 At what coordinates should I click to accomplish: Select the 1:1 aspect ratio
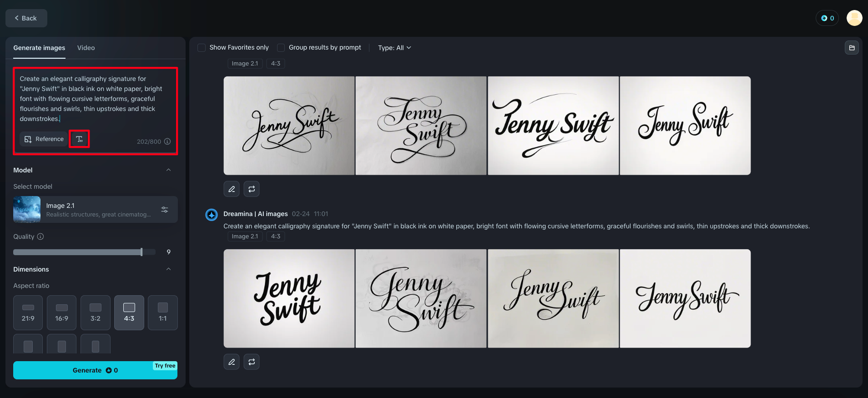pyautogui.click(x=163, y=312)
